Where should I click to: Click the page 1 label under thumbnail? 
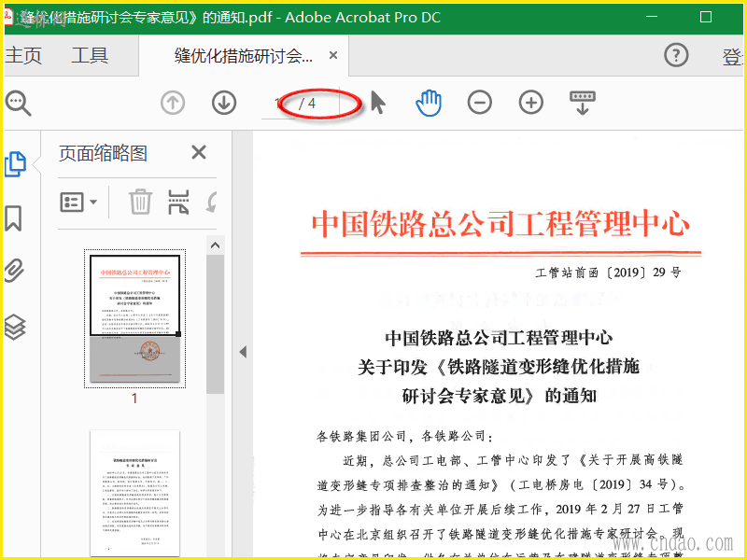point(134,399)
